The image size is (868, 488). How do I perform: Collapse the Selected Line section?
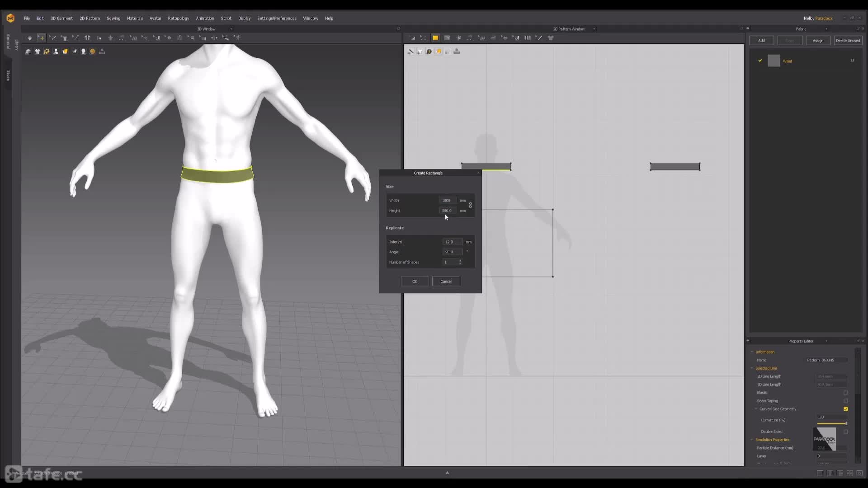point(752,368)
